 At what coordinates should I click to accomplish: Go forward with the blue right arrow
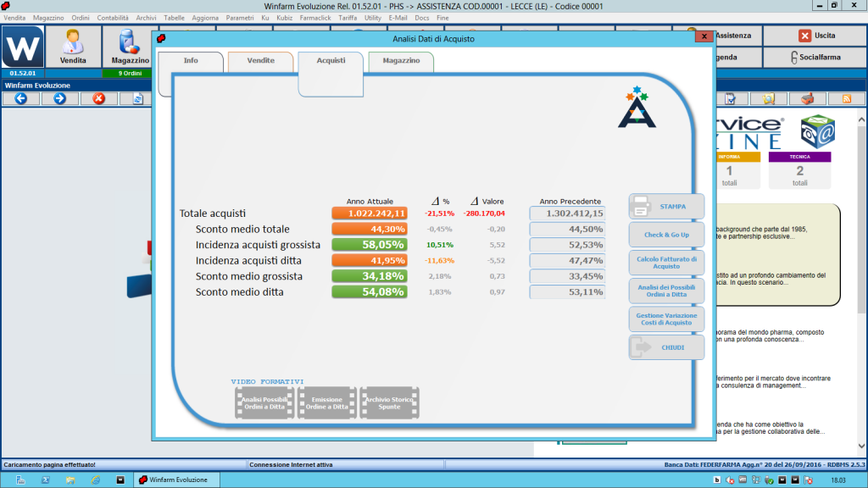[60, 98]
